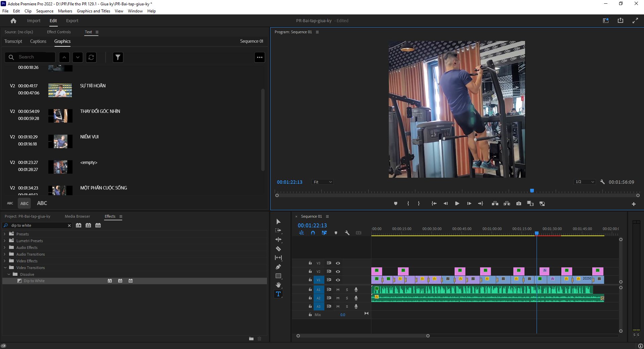Switch to the Captions tab

[38, 41]
